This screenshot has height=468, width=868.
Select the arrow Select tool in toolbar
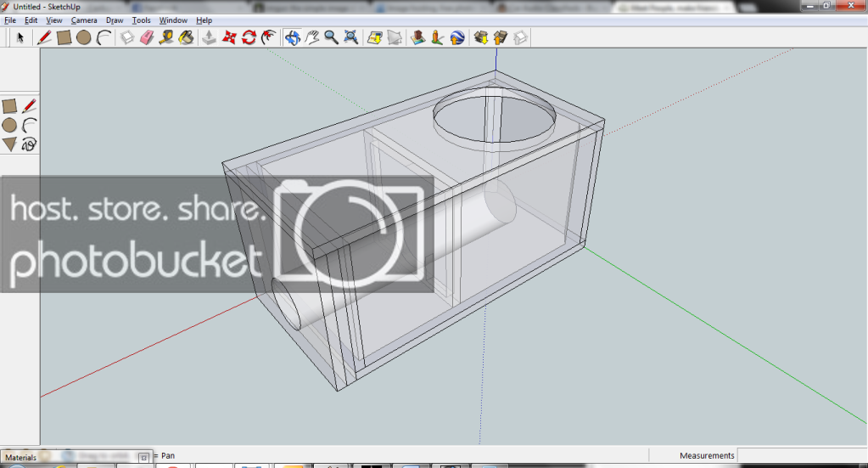click(20, 37)
